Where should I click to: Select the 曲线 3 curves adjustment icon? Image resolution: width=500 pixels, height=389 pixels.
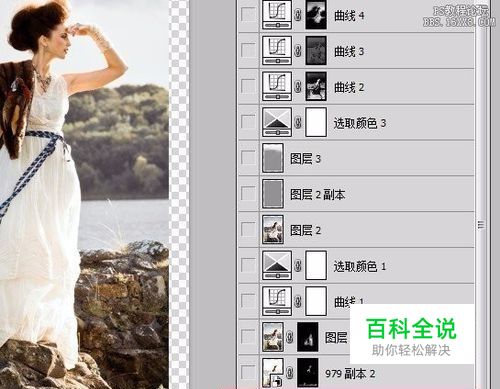[277, 50]
